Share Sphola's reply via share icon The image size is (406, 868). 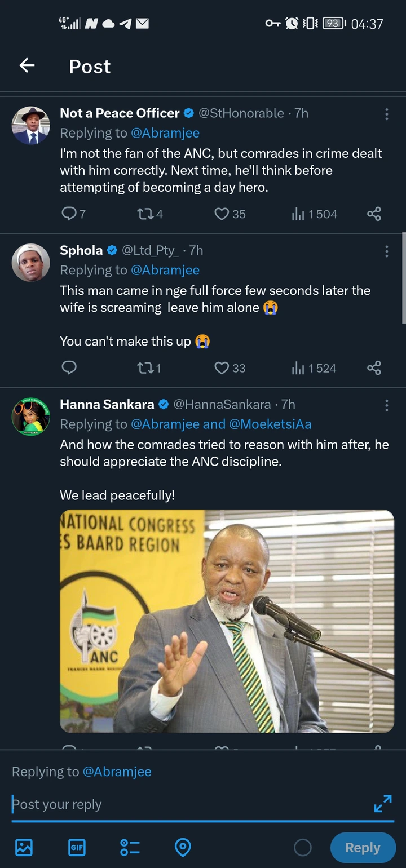pyautogui.click(x=374, y=368)
